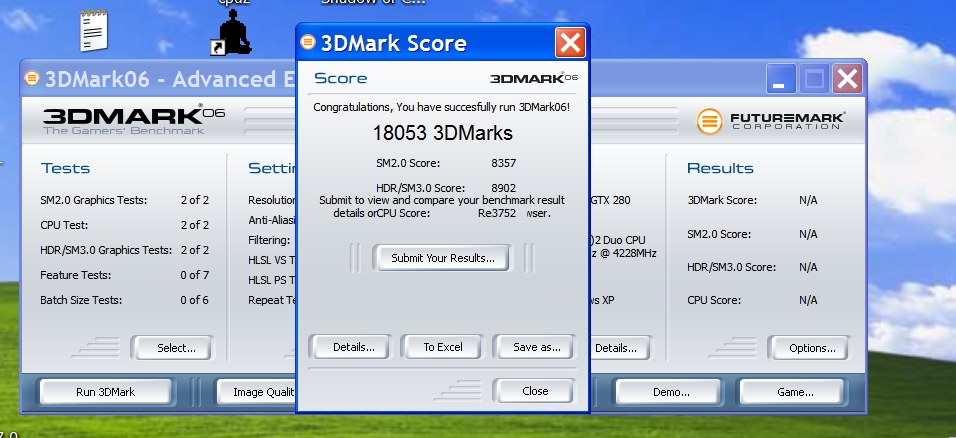Screen dimensions: 956x438
Task: Click the 18053 3DMarks score text
Action: (443, 134)
